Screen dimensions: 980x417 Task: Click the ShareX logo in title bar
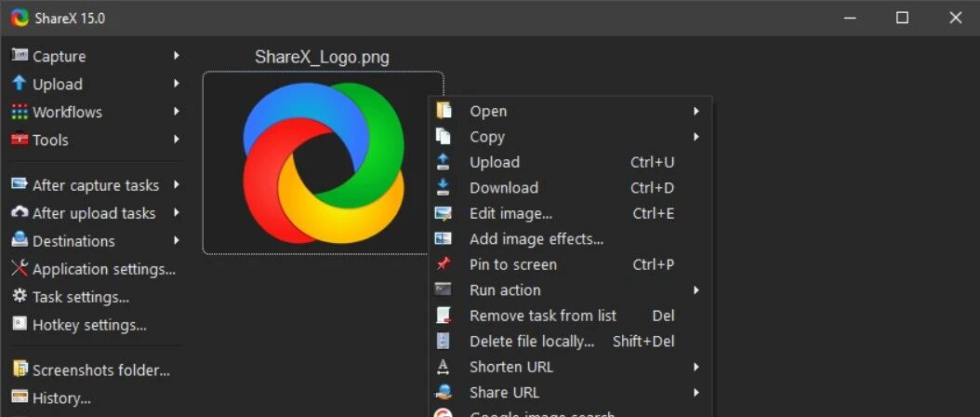tap(20, 18)
